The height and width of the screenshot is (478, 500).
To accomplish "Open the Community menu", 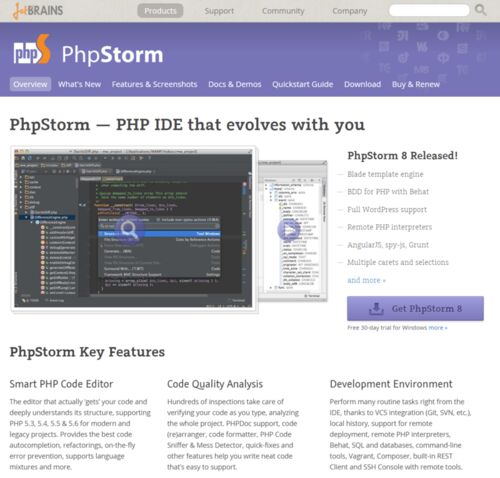I will (283, 11).
